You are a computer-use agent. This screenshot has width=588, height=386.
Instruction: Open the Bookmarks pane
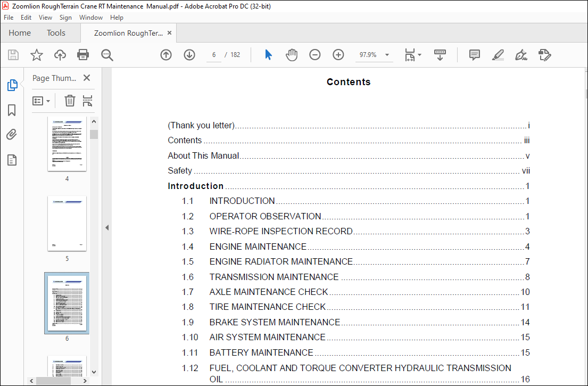(x=12, y=110)
